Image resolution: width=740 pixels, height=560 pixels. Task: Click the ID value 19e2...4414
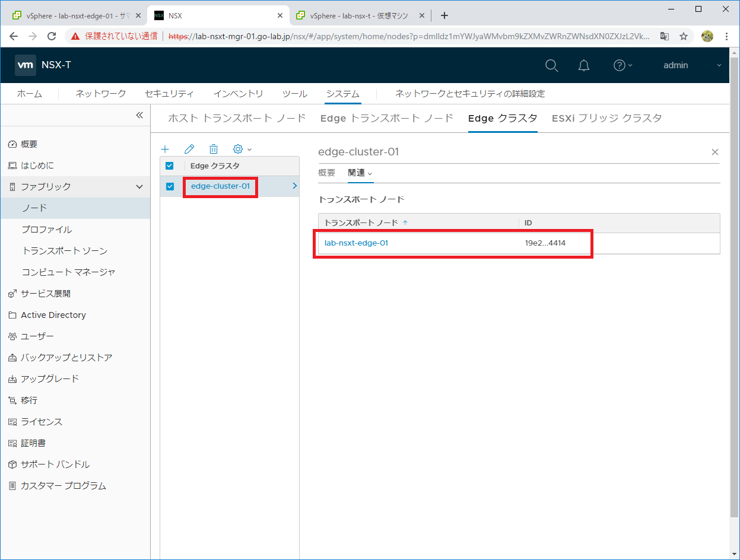[545, 243]
